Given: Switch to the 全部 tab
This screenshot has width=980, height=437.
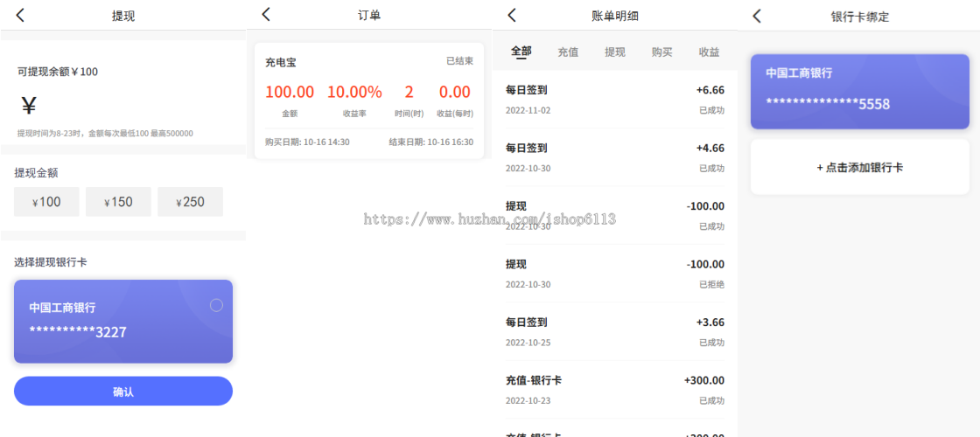Looking at the screenshot, I should (x=521, y=52).
